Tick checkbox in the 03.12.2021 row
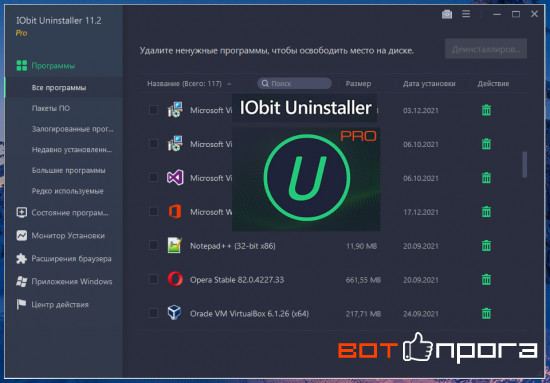Viewport: 550px width, 383px height. coord(153,109)
